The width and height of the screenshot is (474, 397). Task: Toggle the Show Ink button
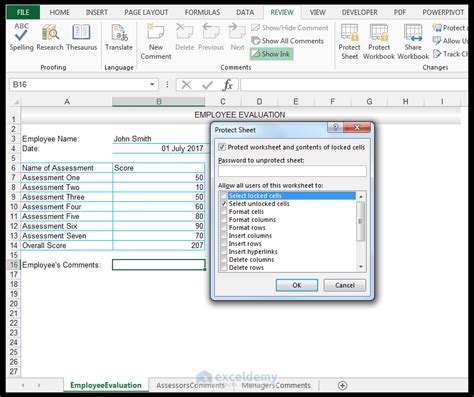[x=271, y=54]
